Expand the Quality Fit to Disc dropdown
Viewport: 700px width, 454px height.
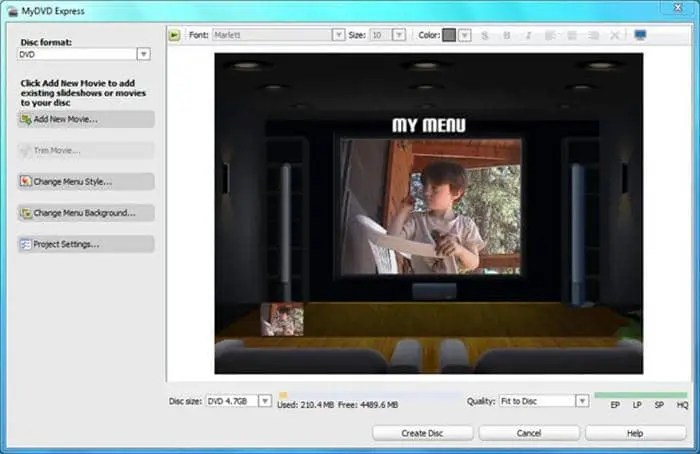coord(582,401)
